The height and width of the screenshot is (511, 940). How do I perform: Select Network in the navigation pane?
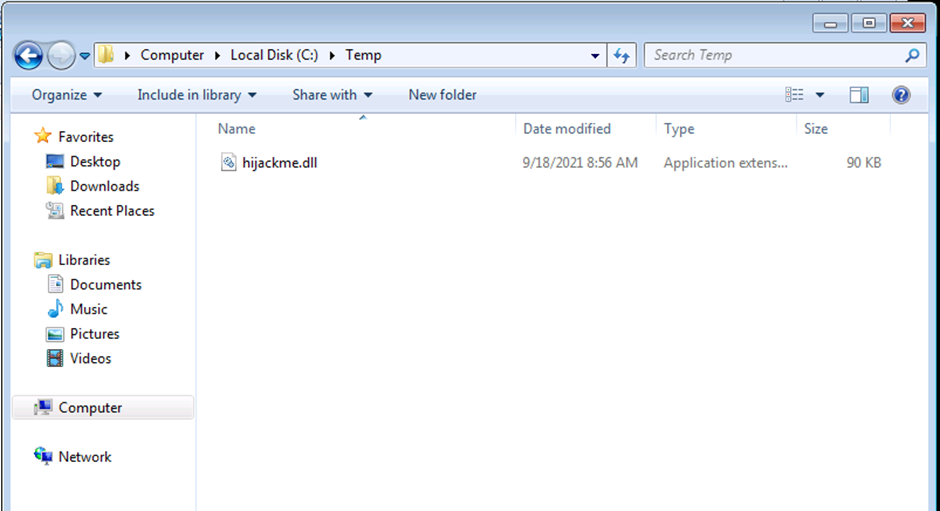tap(84, 457)
